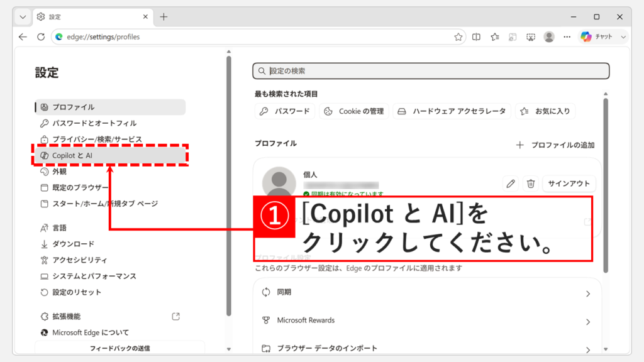Click the sidebar vertical scrollbar

pos(229,186)
